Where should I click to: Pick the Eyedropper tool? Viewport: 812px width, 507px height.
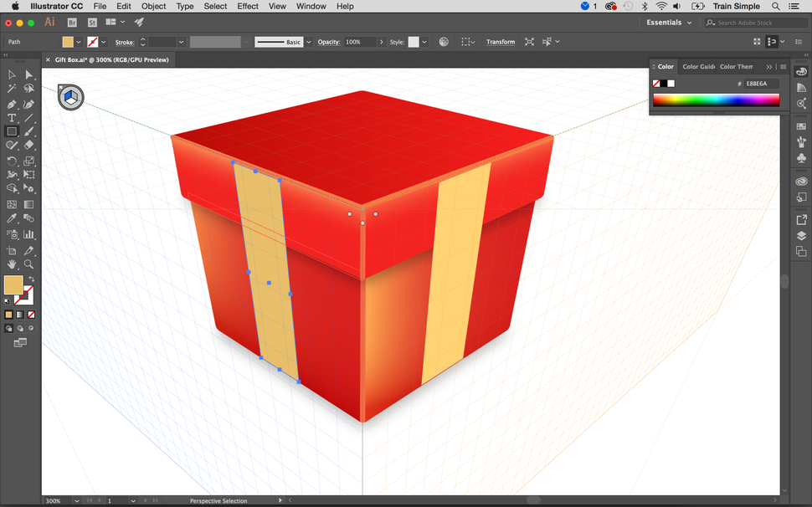tap(11, 217)
